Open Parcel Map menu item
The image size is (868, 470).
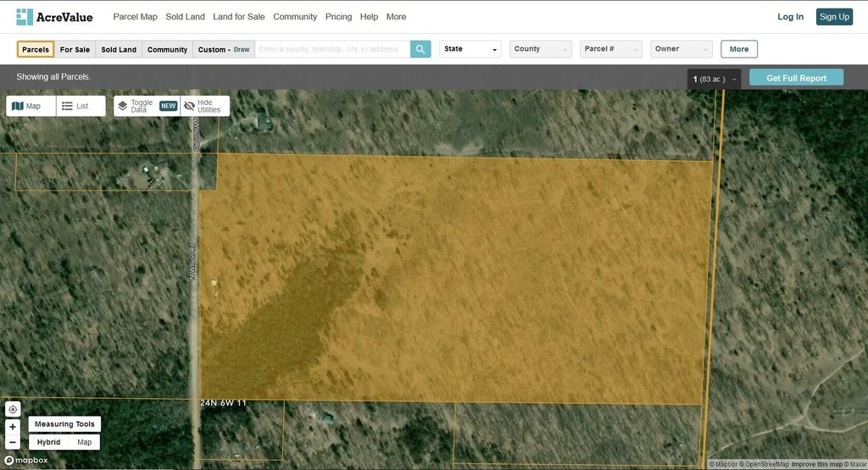pos(135,17)
